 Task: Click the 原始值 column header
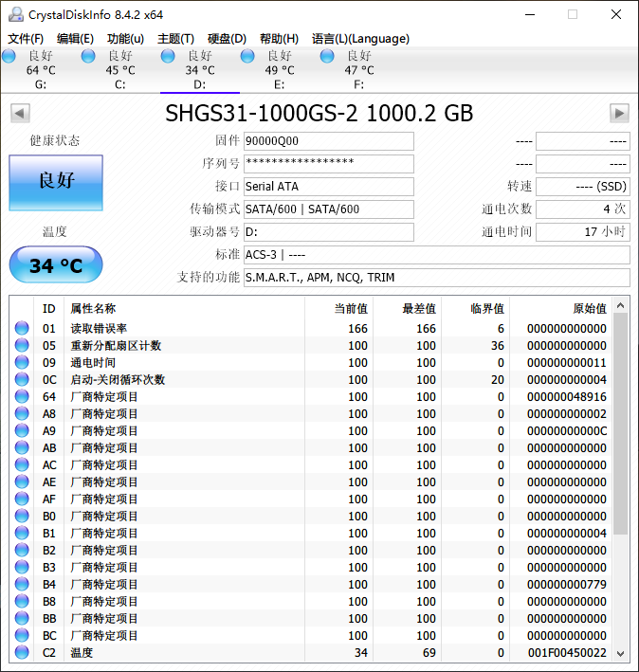pos(561,309)
